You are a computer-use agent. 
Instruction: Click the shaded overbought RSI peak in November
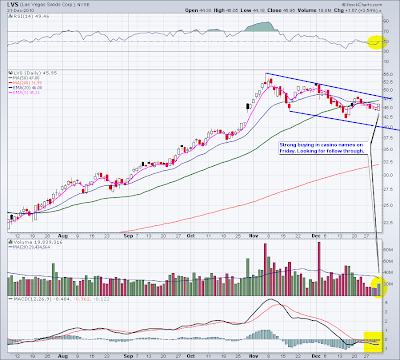coord(262,27)
